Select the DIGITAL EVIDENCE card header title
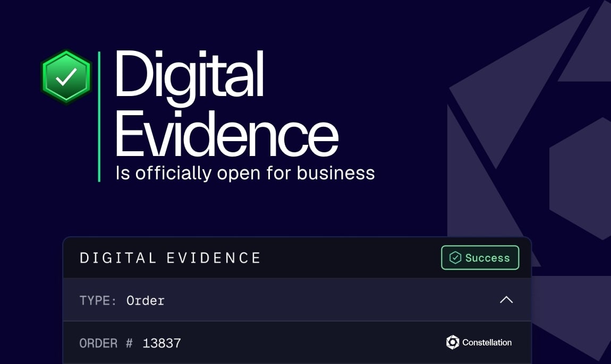This screenshot has width=611, height=364. coord(170,258)
